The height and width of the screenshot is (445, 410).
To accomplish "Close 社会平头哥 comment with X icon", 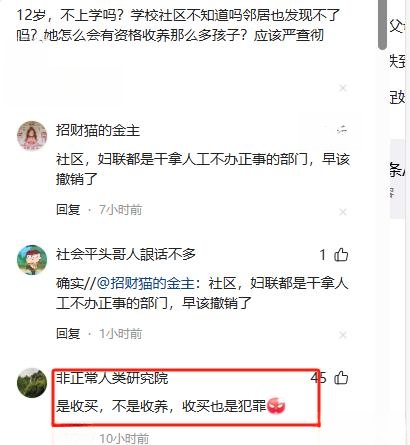I will pos(343,335).
